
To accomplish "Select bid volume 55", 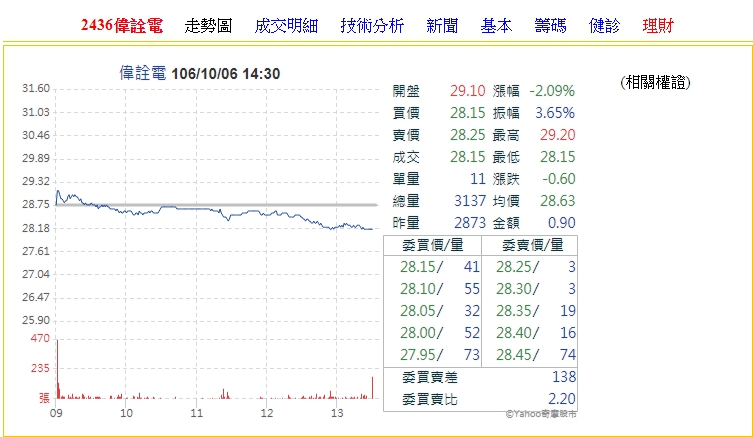I will (472, 289).
